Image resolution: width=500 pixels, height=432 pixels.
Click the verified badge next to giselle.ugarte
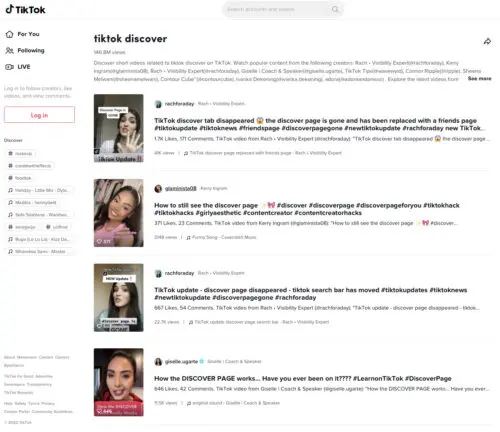click(202, 361)
